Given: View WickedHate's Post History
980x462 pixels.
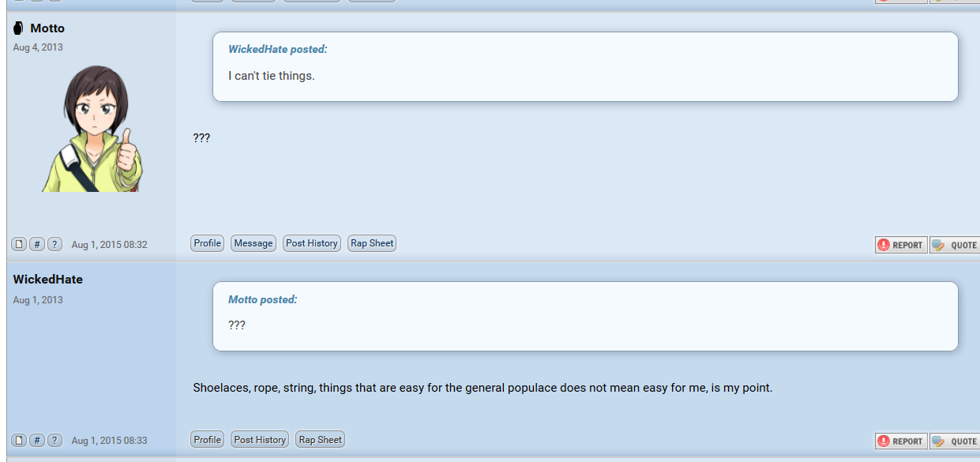Looking at the screenshot, I should coord(260,440).
